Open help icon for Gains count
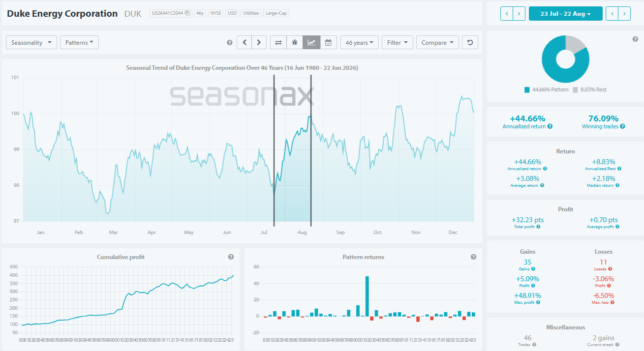Screen dimensions: 644x351 pos(533,269)
